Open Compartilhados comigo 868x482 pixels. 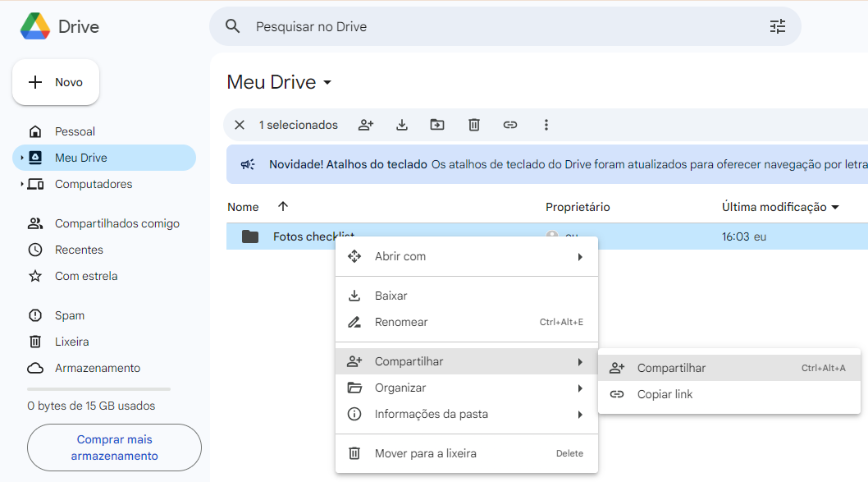[116, 223]
